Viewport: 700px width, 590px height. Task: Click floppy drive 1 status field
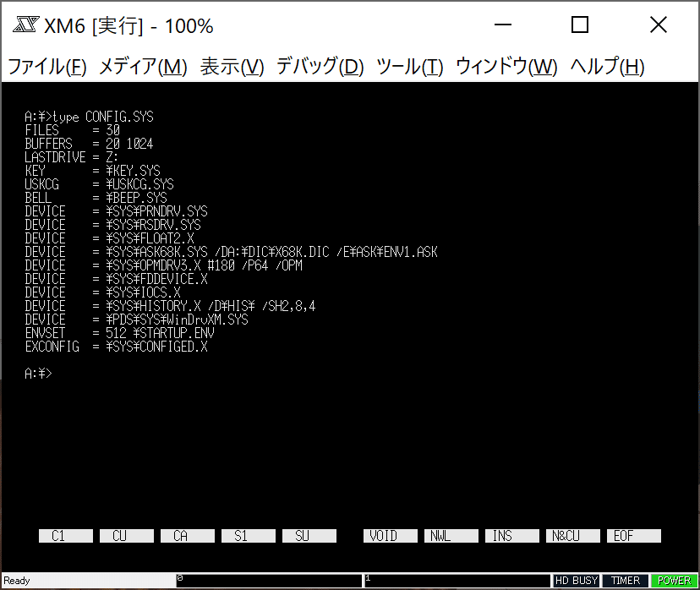[457, 581]
